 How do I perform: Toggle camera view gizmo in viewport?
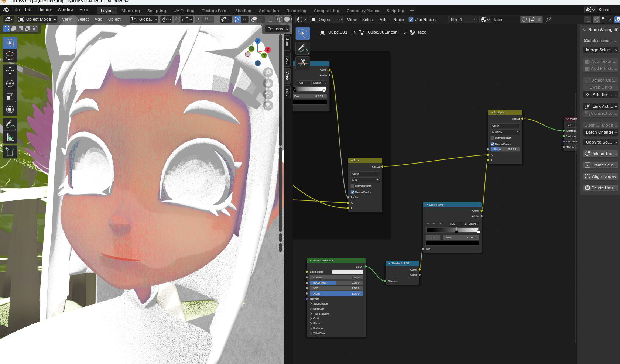click(268, 95)
